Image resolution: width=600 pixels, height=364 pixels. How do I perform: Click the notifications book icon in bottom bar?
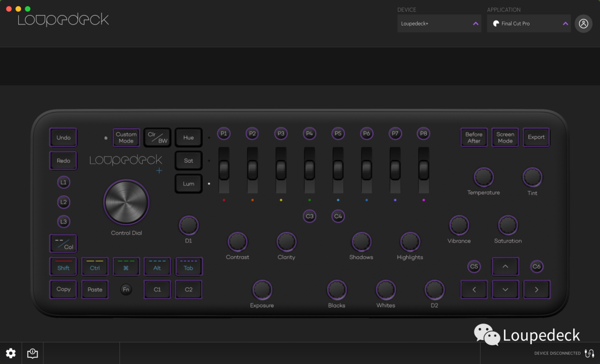point(33,353)
